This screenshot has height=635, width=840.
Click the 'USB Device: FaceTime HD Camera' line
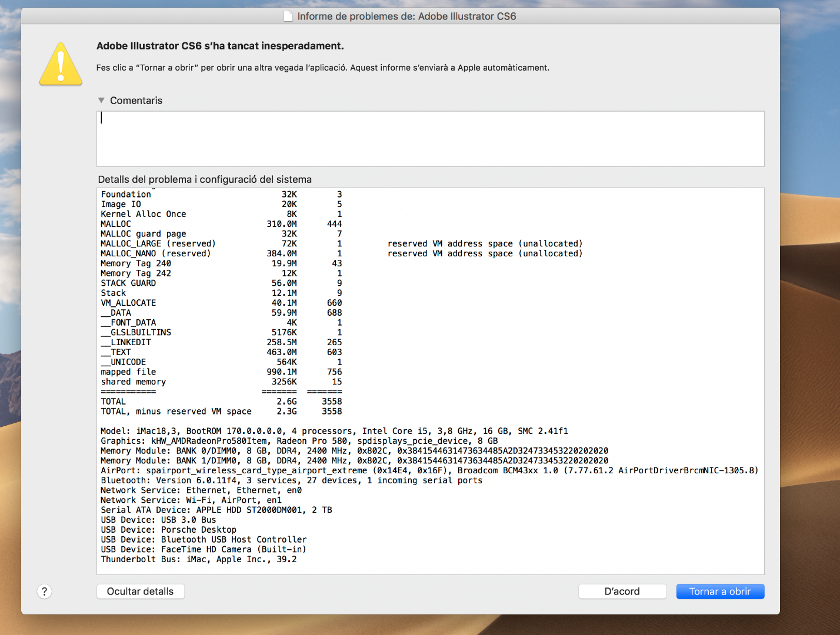pyautogui.click(x=204, y=550)
